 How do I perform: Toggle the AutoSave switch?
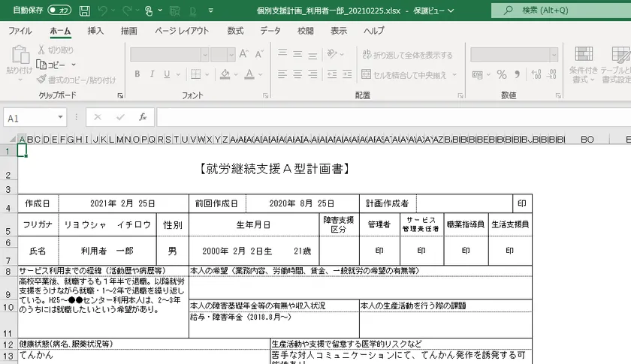click(59, 11)
